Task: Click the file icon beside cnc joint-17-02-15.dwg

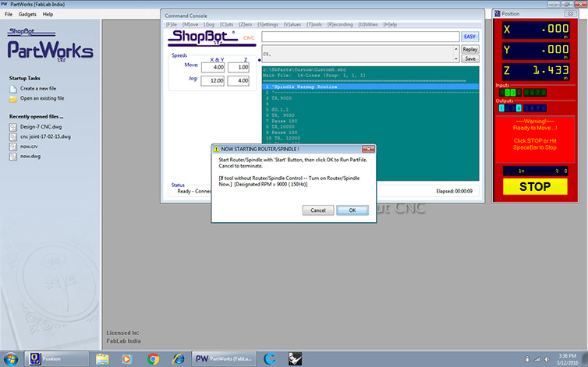Action: click(13, 137)
